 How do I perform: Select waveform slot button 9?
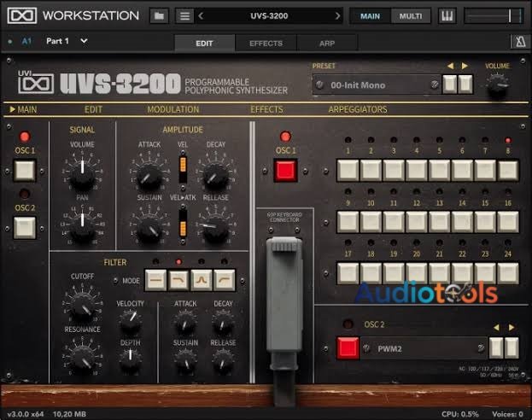pos(348,222)
